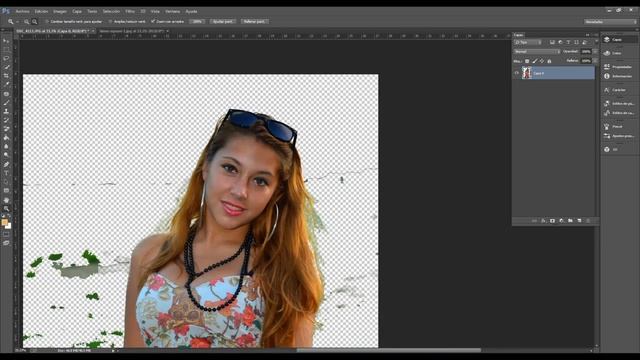Toggle Quick Mask mode icon
Image resolution: width=640 pixels, height=360 pixels.
pyautogui.click(x=6, y=234)
